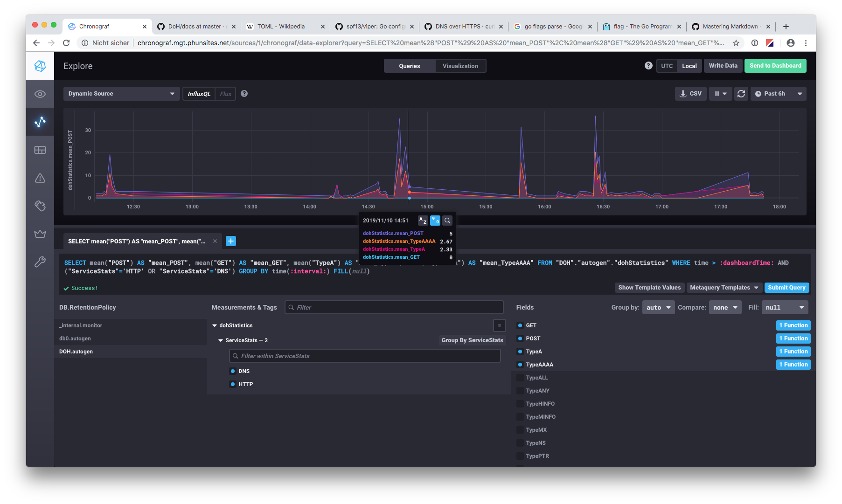Click the Send to Dashboard button
The image size is (842, 504).
click(x=775, y=66)
